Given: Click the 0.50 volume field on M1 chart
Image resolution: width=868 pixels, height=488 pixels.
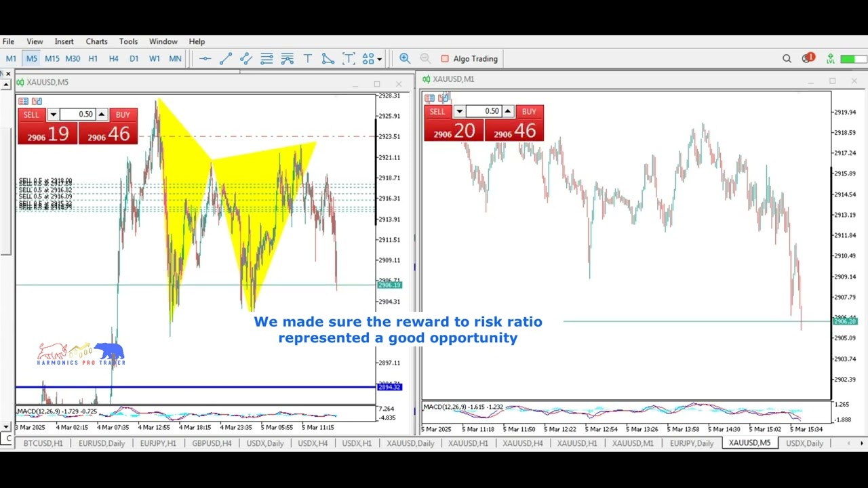Looking at the screenshot, I should click(484, 111).
